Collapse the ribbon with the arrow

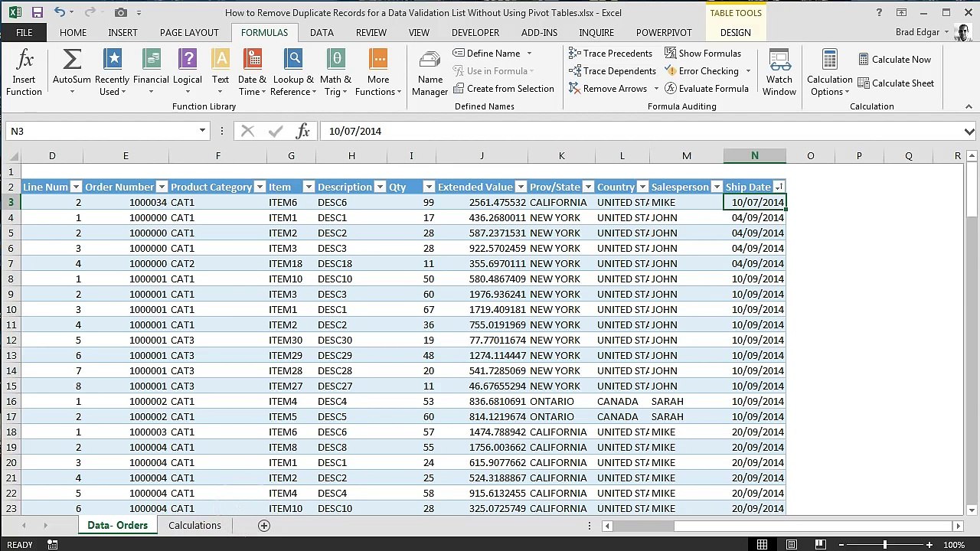pyautogui.click(x=969, y=106)
